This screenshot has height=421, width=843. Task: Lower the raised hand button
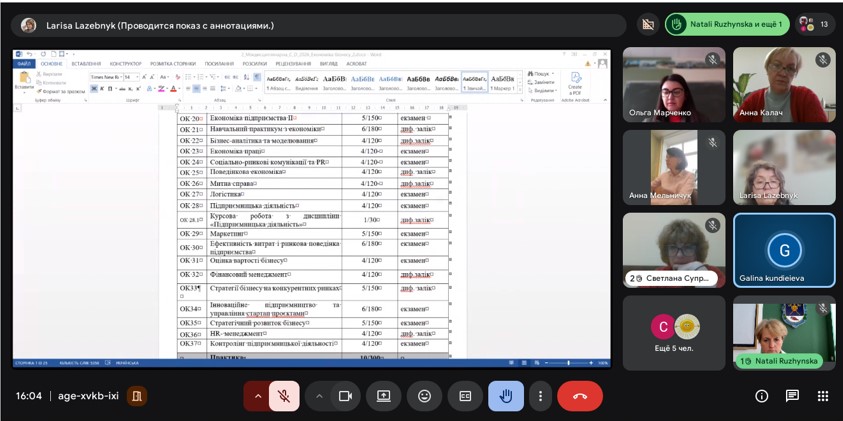[505, 396]
